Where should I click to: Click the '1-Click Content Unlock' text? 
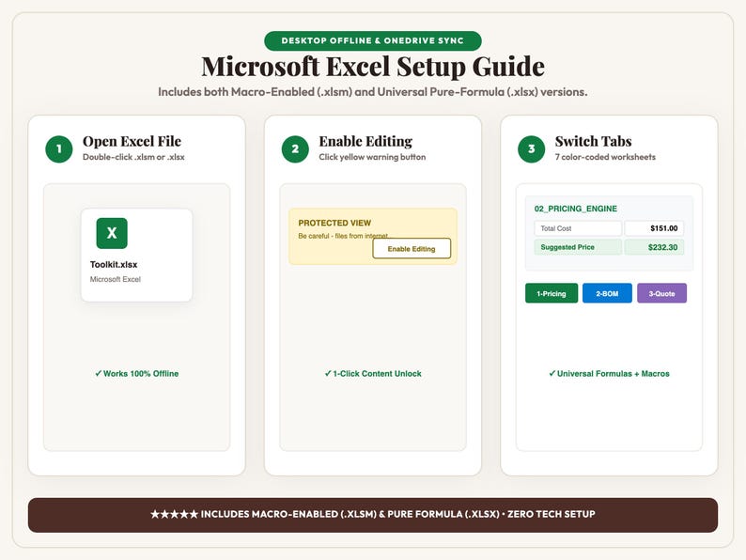pyautogui.click(x=373, y=374)
